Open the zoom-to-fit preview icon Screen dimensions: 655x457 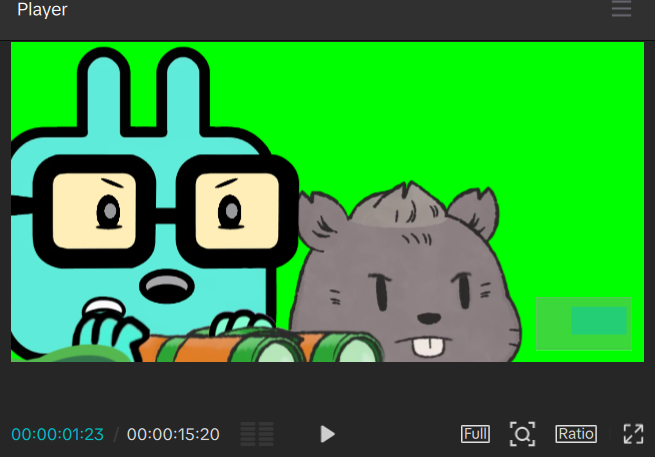pyautogui.click(x=522, y=434)
